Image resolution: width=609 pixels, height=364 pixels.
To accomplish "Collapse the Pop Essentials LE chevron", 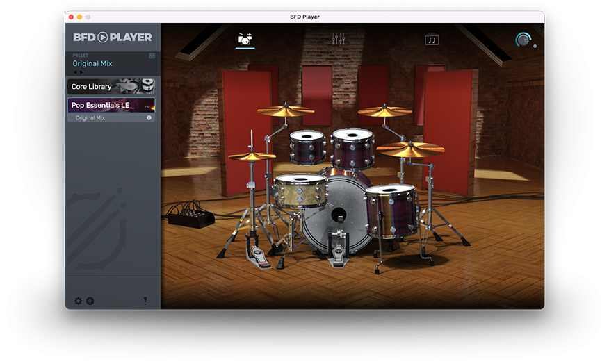I will [147, 106].
